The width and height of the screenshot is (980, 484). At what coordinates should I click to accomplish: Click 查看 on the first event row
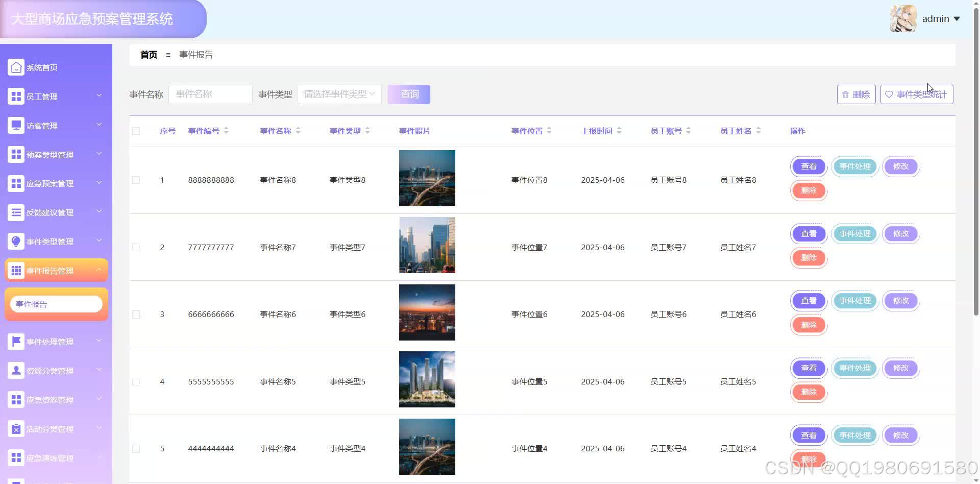pyautogui.click(x=808, y=166)
